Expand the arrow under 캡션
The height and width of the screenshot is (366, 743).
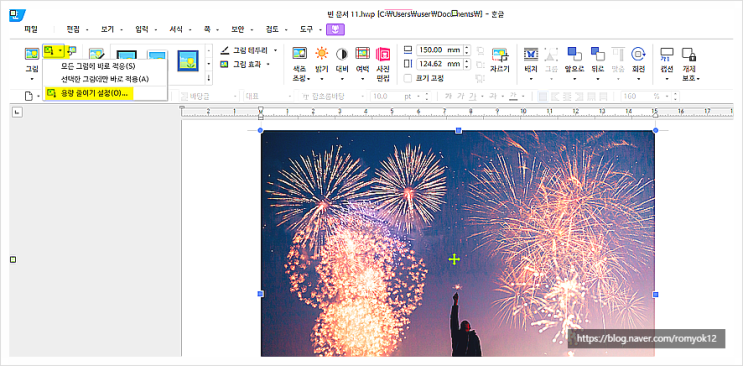coord(667,79)
